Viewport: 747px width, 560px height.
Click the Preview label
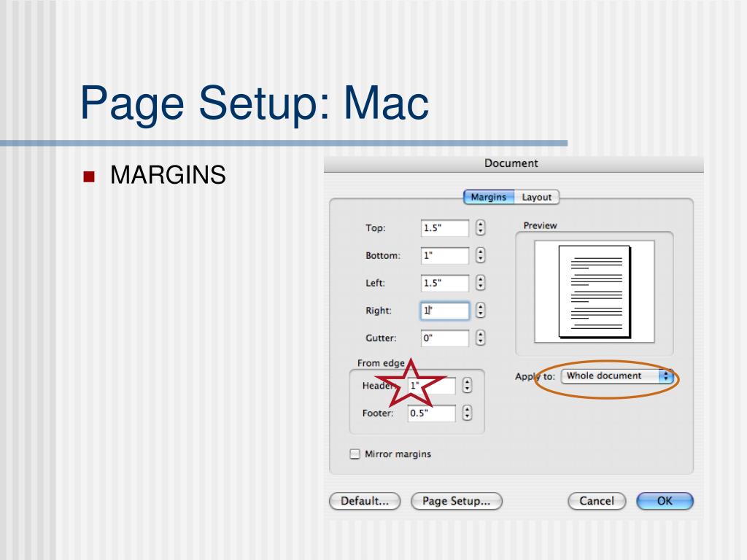tap(541, 225)
